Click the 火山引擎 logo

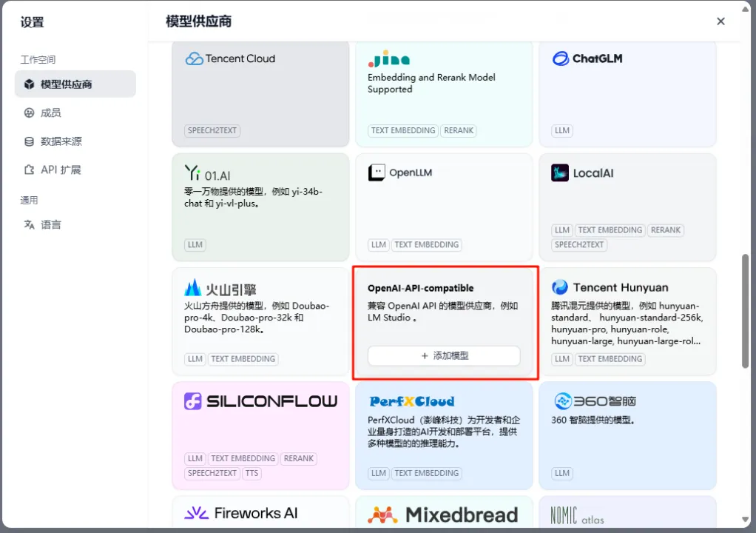(220, 288)
